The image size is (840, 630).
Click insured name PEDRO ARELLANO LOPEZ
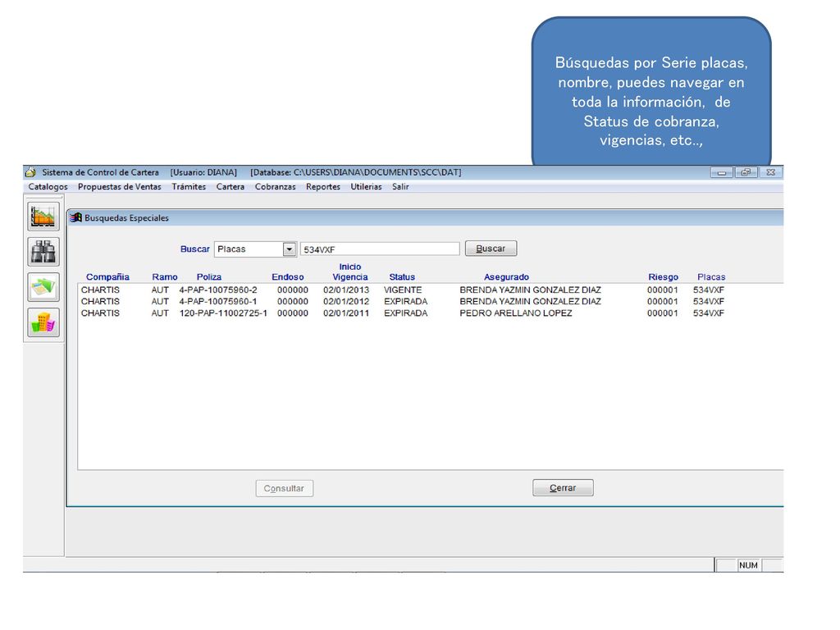point(516,313)
